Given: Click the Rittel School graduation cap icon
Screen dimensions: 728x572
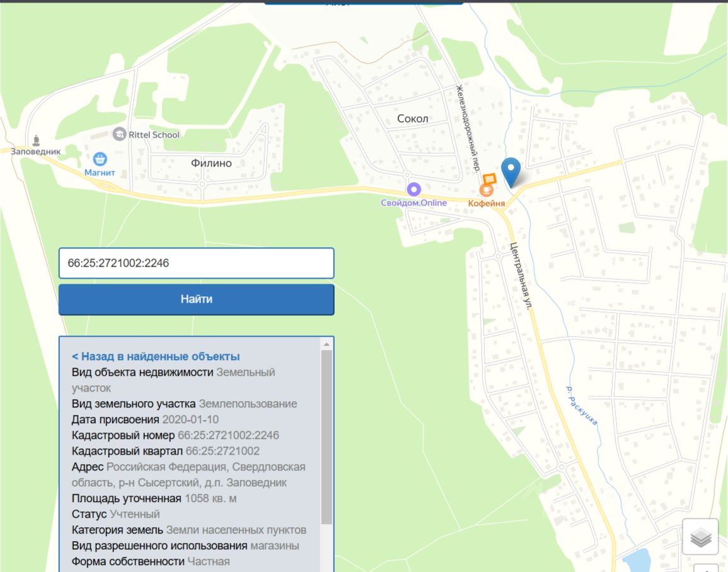Looking at the screenshot, I should pos(119,134).
